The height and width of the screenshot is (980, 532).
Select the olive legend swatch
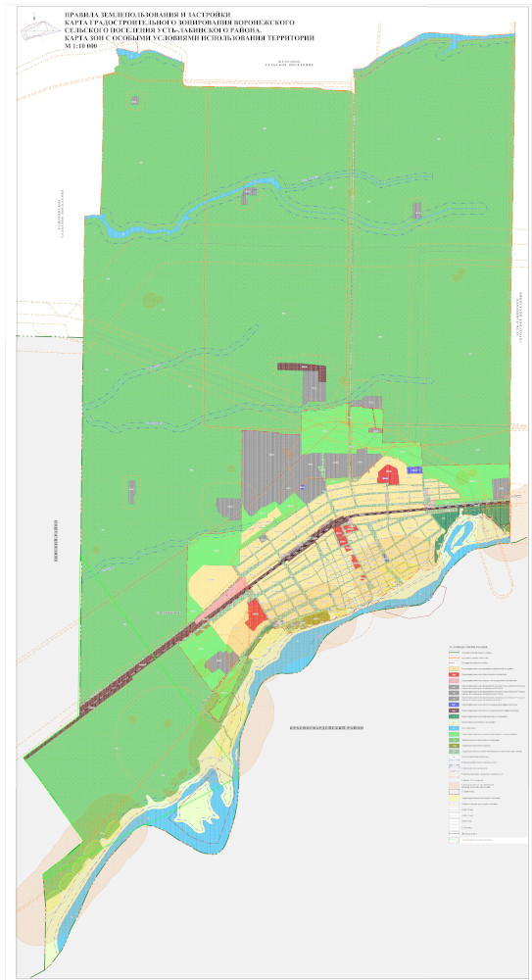pyautogui.click(x=454, y=746)
